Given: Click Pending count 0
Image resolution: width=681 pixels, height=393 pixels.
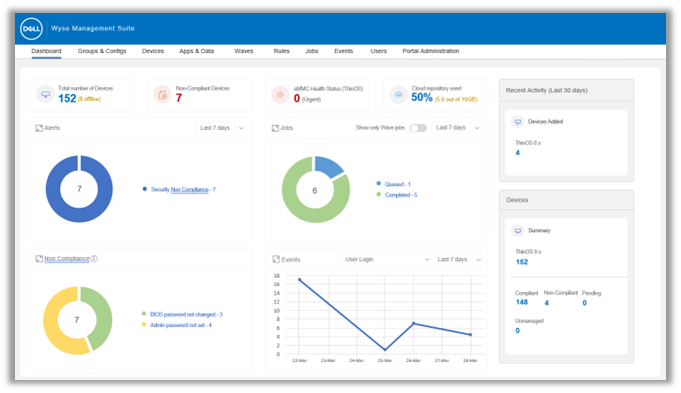Looking at the screenshot, I should 585,303.
